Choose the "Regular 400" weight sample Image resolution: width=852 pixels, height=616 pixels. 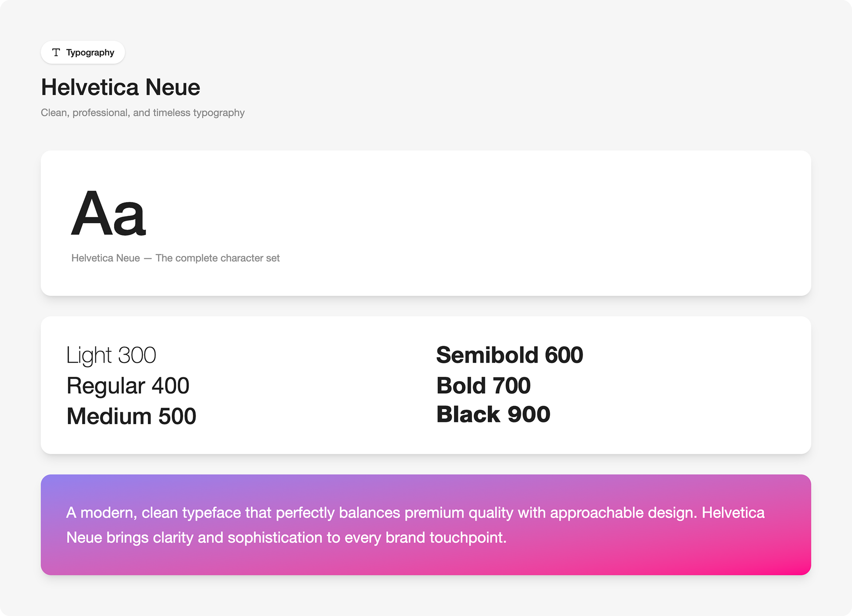click(x=128, y=385)
